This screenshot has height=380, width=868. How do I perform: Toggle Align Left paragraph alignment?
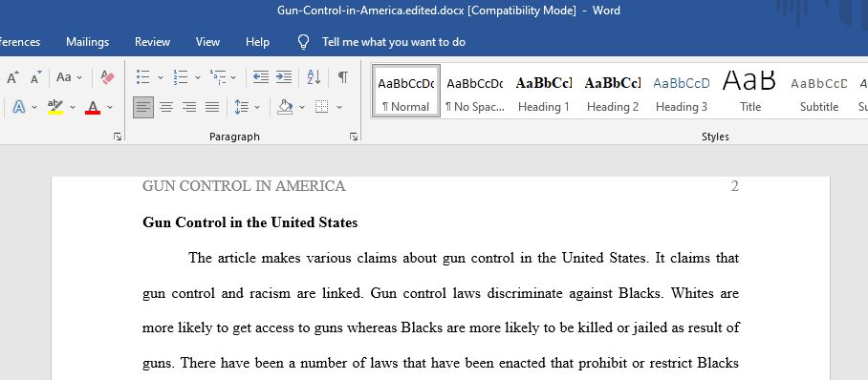(143, 107)
